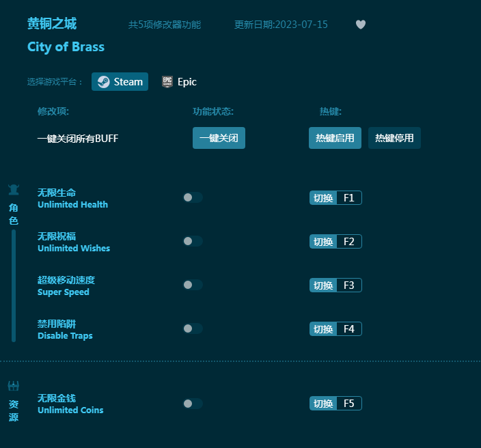Toggle Unlimited Health on
481x448 pixels.
[193, 197]
